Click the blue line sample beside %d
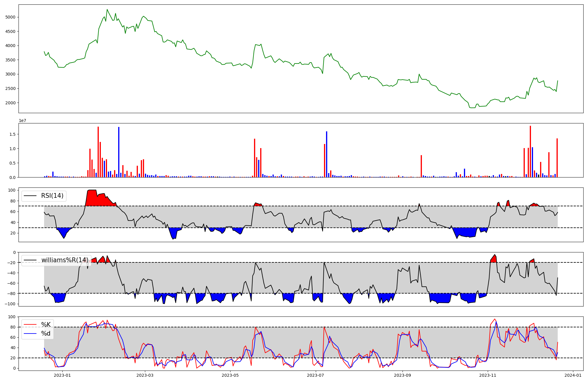Screen dimensions: 588x382 30,334
